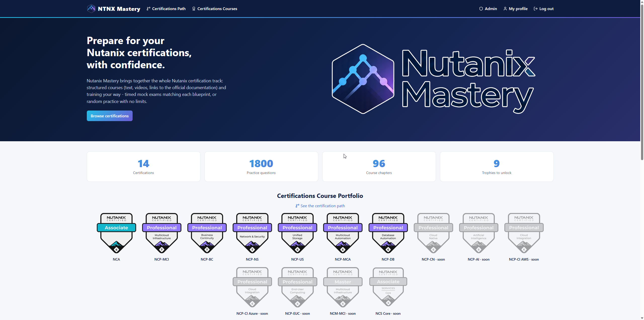This screenshot has width=644, height=320.
Task: Open the NCP-NS Network & Security badge
Action: pyautogui.click(x=252, y=233)
